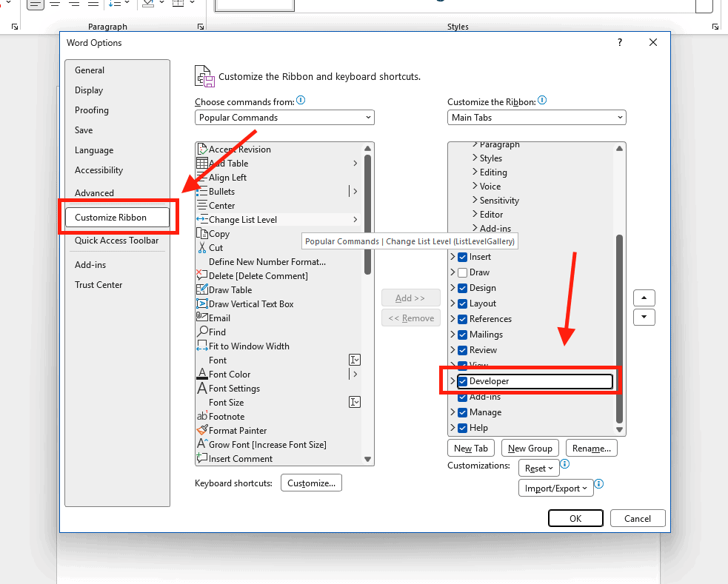The image size is (728, 584).
Task: Select the Insert Comment icon
Action: click(x=202, y=459)
